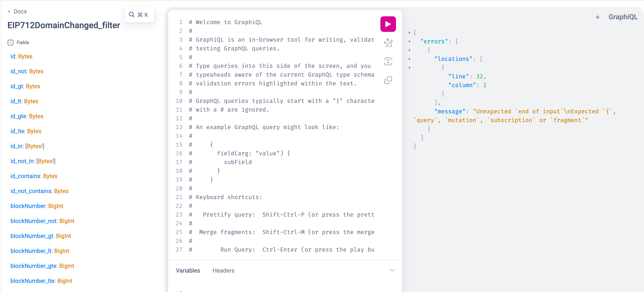Go back to Docs via arrow
The image size is (644, 292).
click(x=9, y=11)
